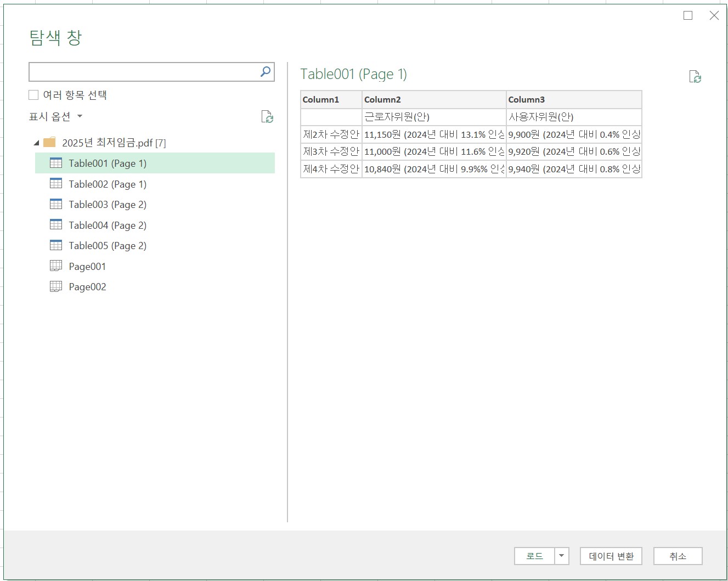Click the 9,920원 cell in preview
Image resolution: width=728 pixels, height=581 pixels.
click(x=574, y=151)
